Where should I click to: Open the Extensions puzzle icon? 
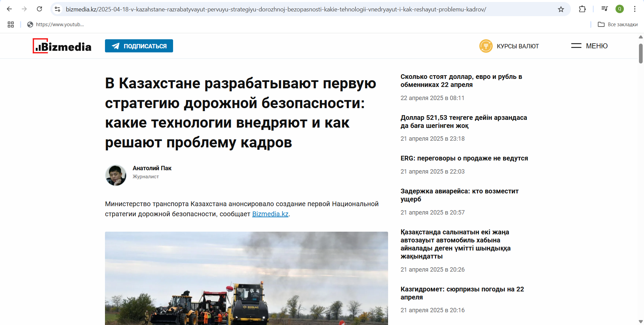click(582, 9)
